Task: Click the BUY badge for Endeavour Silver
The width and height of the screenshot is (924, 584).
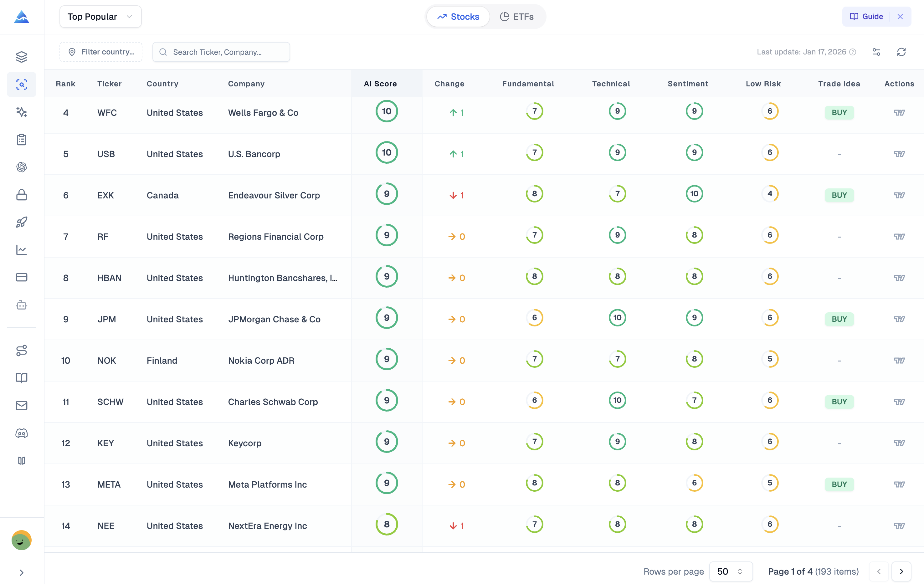Action: (x=839, y=195)
